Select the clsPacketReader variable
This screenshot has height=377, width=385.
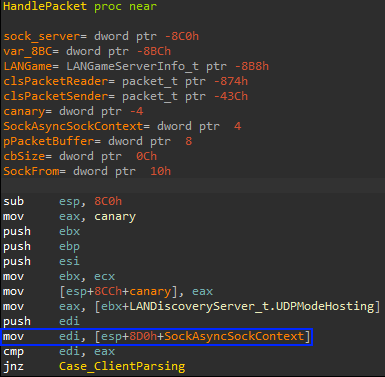[x=55, y=81]
